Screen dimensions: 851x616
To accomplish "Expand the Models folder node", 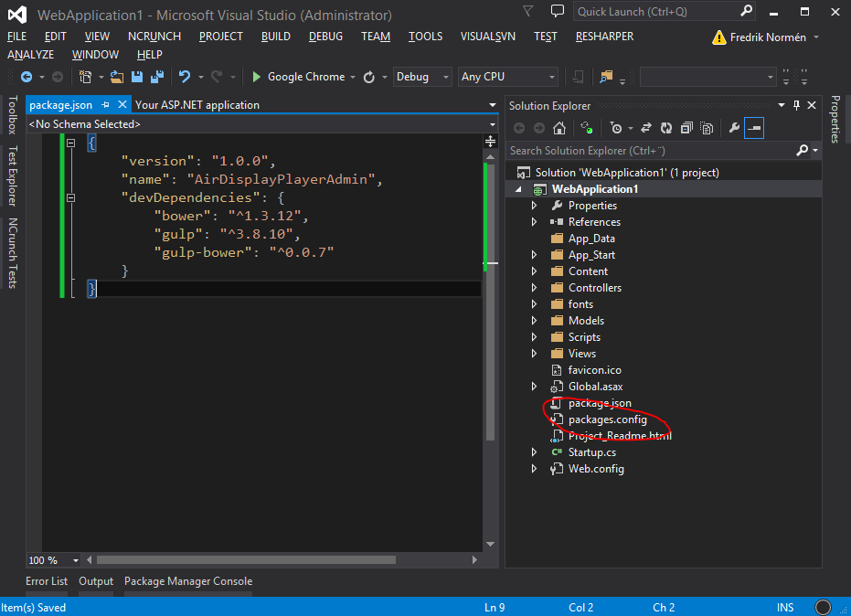I will (x=534, y=321).
